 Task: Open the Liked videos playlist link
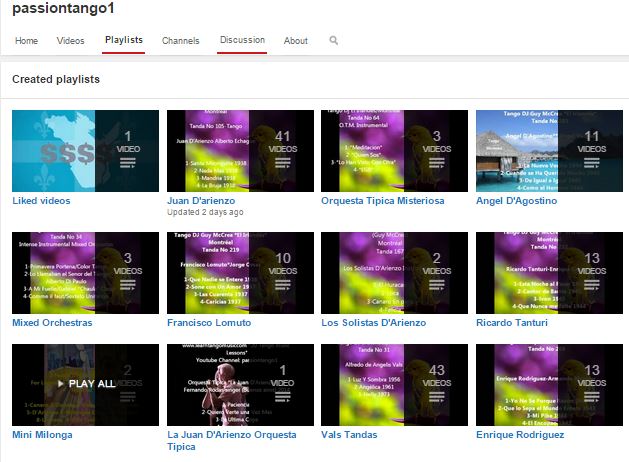(41, 201)
